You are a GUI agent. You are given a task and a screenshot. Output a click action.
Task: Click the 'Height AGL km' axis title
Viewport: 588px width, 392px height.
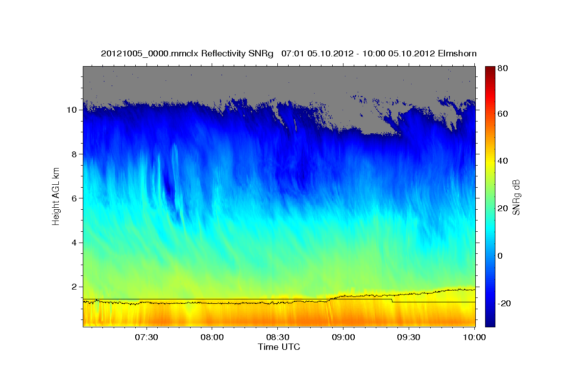[x=56, y=196]
